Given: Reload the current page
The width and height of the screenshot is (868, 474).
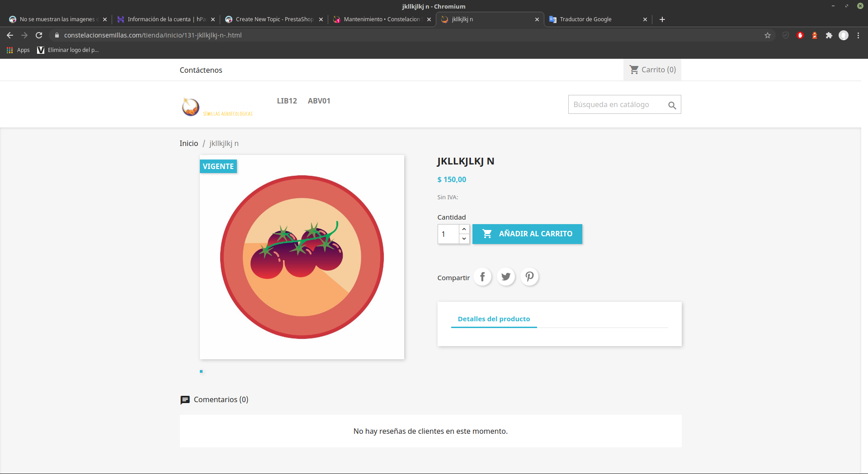Looking at the screenshot, I should [x=39, y=35].
